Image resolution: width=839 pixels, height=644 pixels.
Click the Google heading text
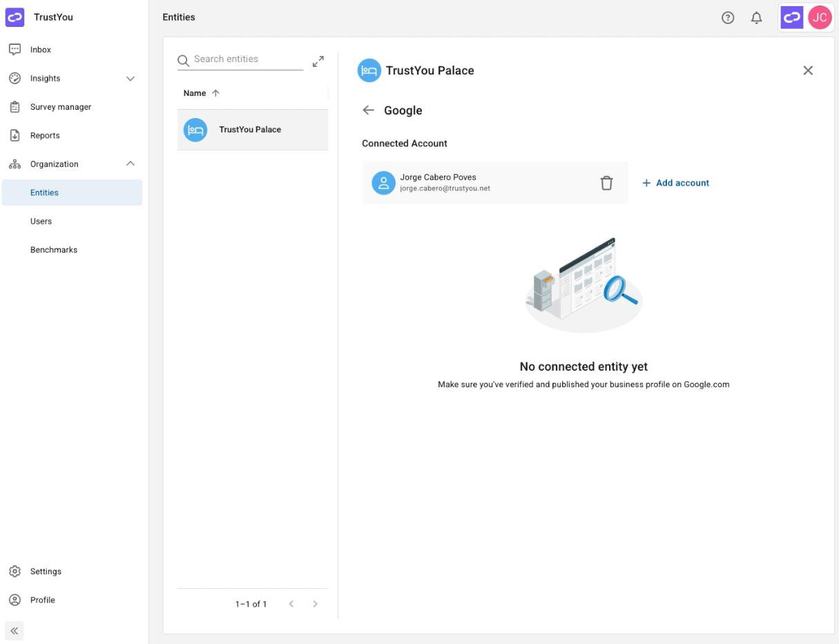click(403, 110)
